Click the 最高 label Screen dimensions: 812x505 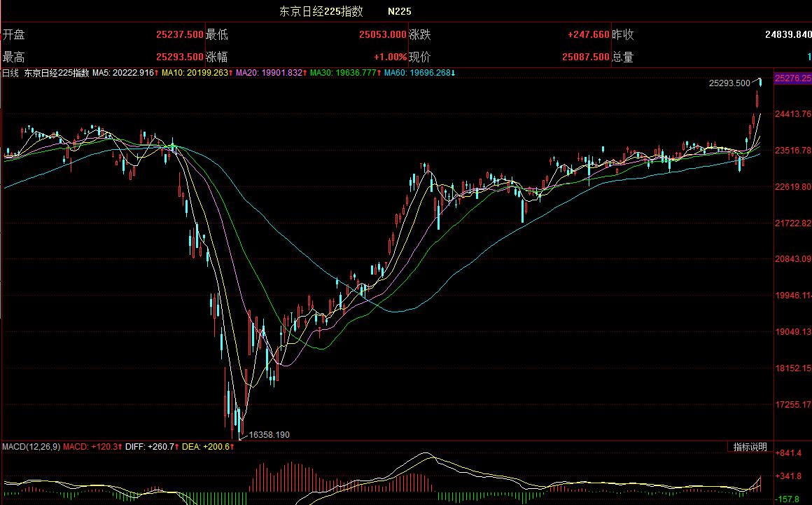coord(13,57)
